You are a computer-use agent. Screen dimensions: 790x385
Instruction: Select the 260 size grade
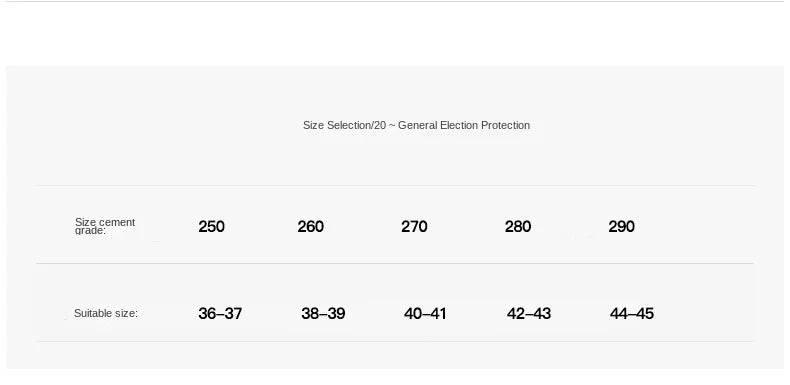[x=310, y=227]
